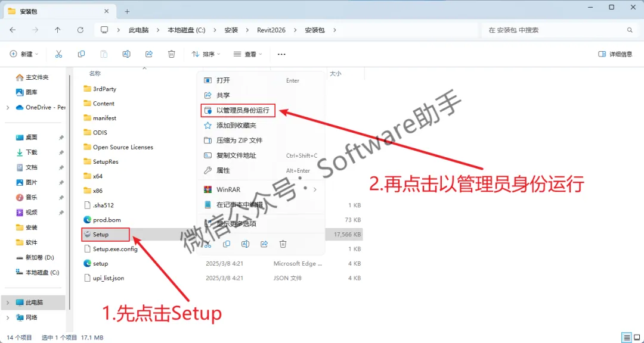Image resolution: width=644 pixels, height=343 pixels.
Task: Select 打开 in the context menu
Action: (x=261, y=80)
